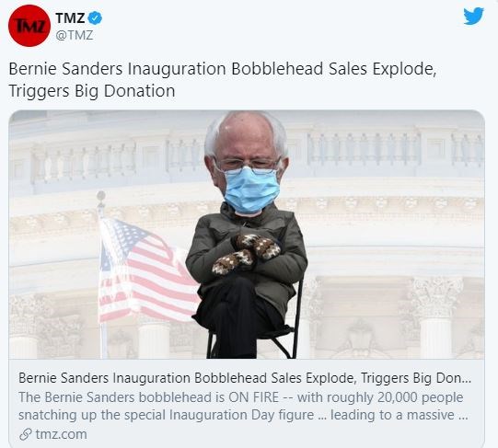
Task: Open card headline 'Bernie Sanders Inauguration Bobblehead Sales'
Action: coord(185,378)
